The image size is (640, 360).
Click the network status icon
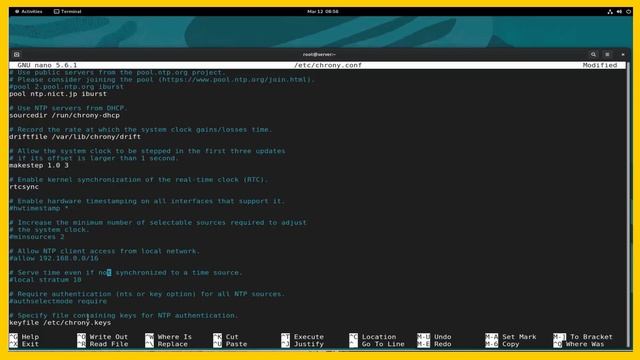point(610,12)
